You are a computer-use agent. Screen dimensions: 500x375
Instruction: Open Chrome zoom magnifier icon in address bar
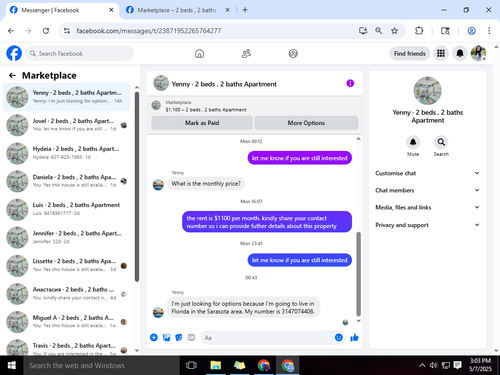click(x=379, y=31)
